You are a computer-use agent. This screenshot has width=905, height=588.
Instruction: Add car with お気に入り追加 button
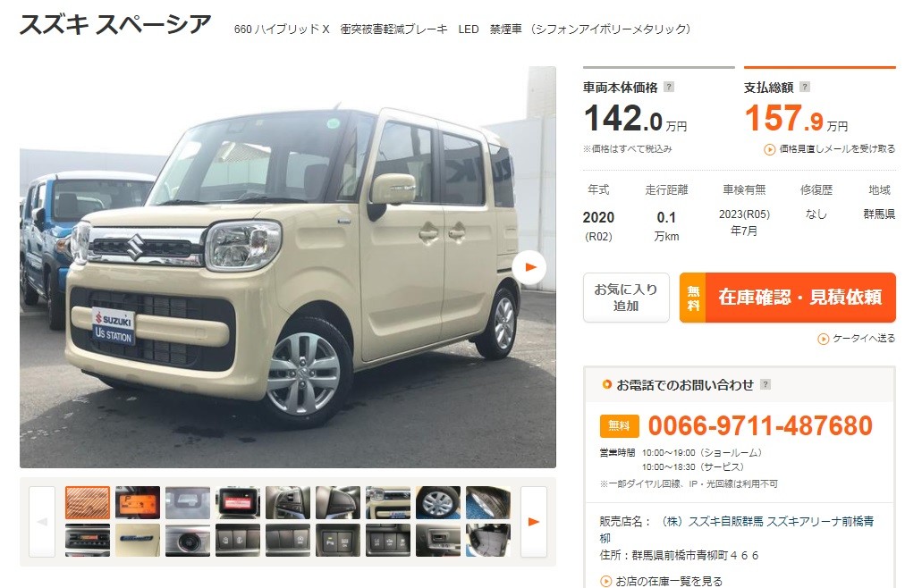(626, 298)
